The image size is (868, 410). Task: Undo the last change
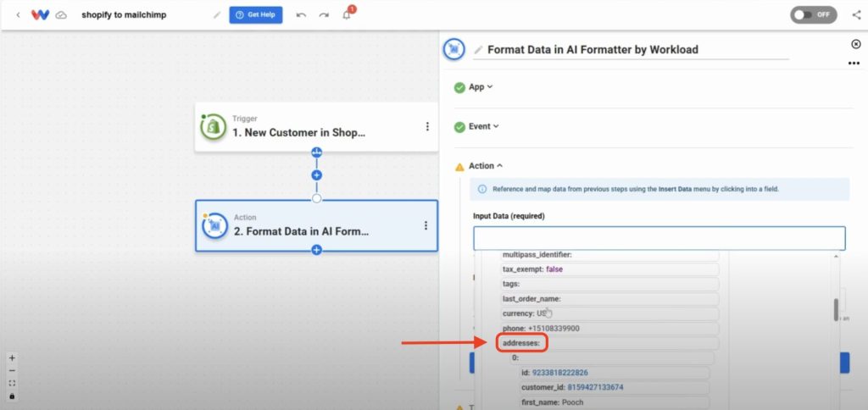(301, 15)
